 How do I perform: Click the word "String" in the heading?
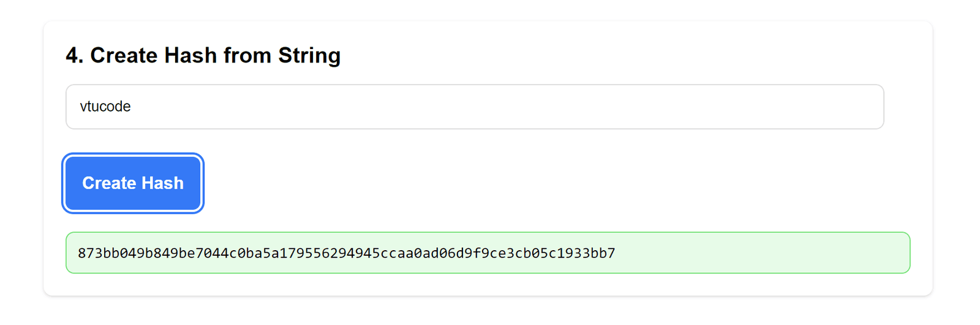click(x=309, y=55)
